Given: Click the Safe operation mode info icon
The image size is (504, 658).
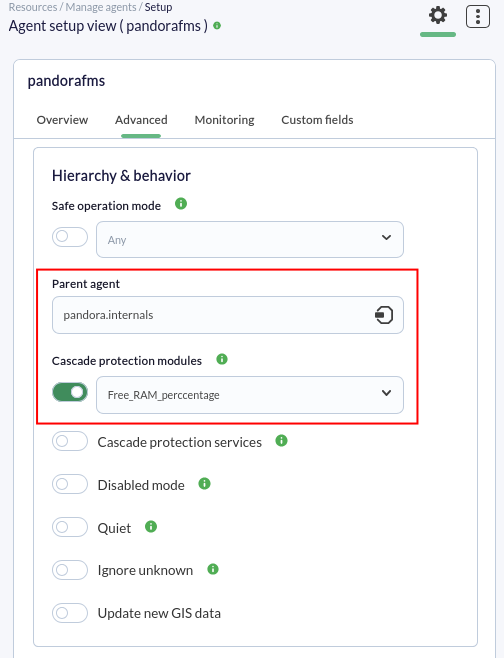Looking at the screenshot, I should (x=181, y=204).
